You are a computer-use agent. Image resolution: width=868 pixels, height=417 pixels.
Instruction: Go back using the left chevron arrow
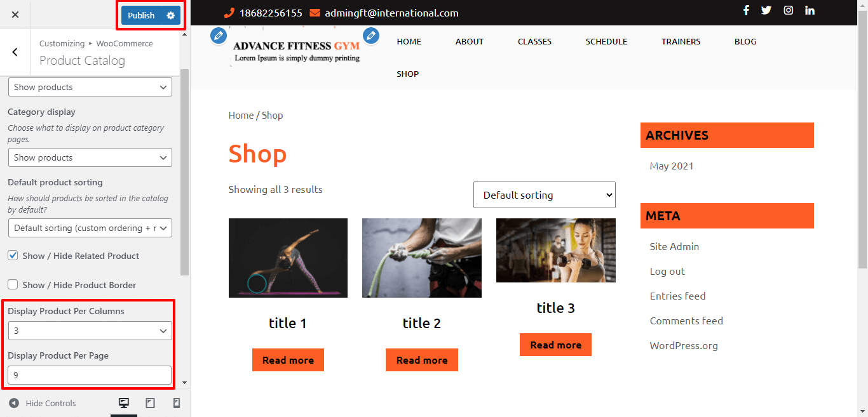tap(15, 52)
